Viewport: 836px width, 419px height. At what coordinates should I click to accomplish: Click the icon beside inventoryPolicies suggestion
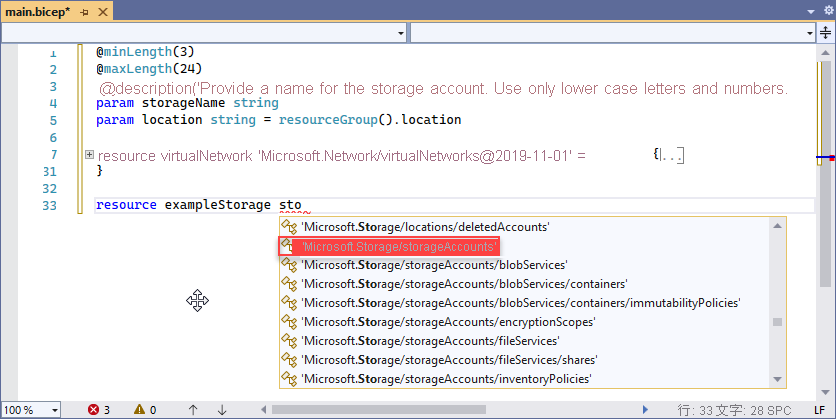point(289,378)
